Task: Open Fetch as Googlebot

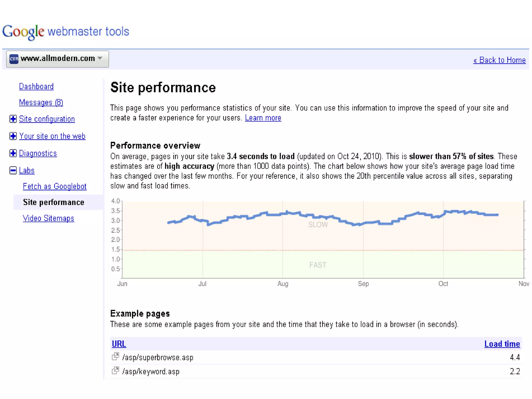Action: coord(55,186)
